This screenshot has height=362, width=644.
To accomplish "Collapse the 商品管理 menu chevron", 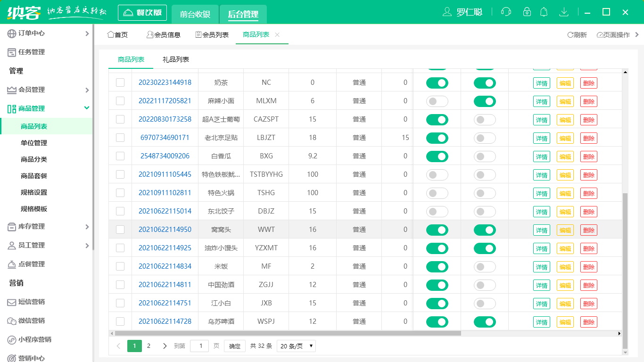I will point(86,108).
